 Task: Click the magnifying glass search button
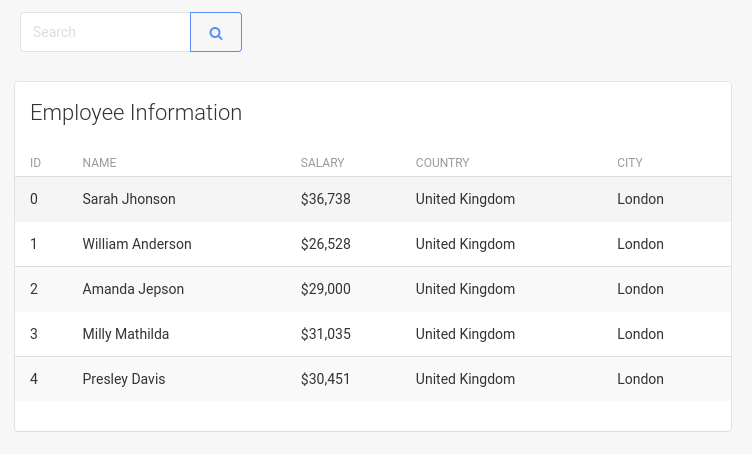click(216, 32)
